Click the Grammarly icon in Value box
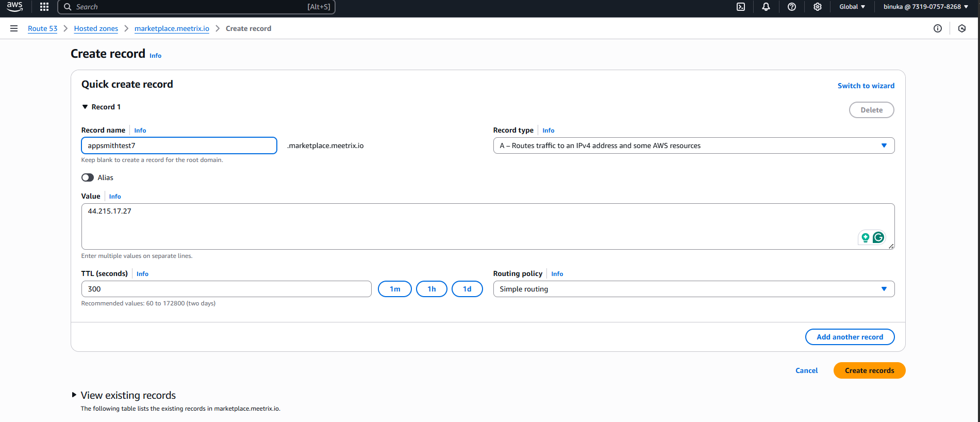This screenshot has height=422, width=980. (x=878, y=237)
